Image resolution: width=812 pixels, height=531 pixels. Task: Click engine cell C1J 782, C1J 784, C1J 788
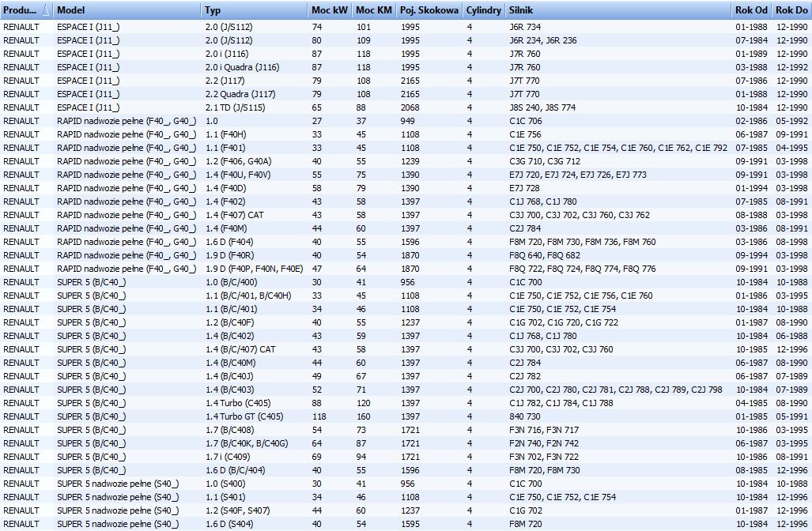pyautogui.click(x=561, y=404)
